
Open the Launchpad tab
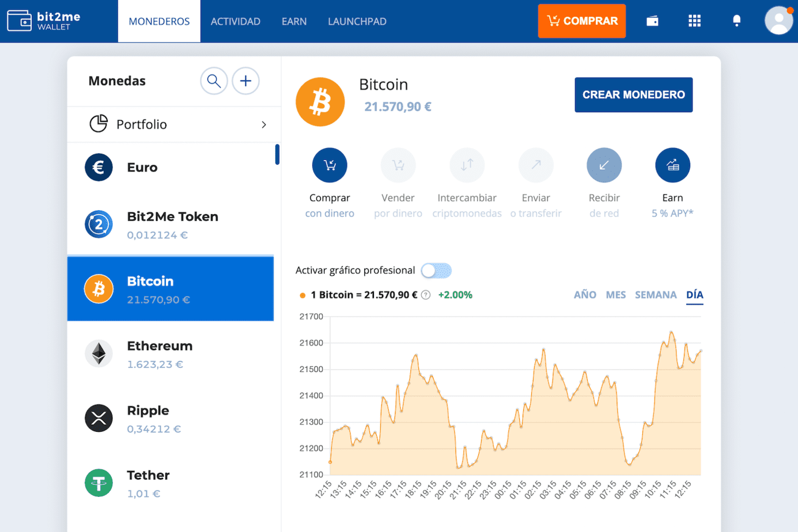(357, 21)
